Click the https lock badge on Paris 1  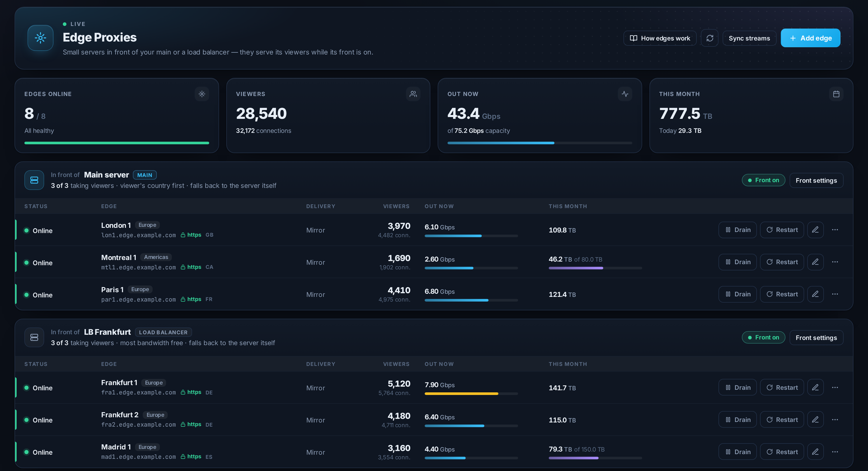coord(191,299)
